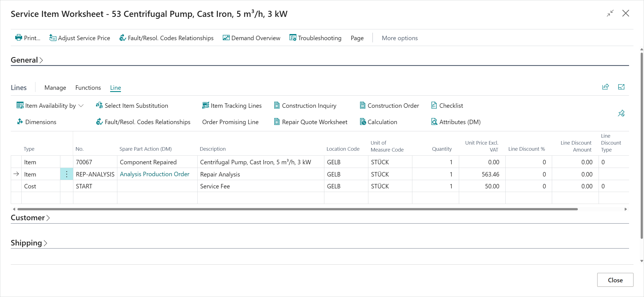Image resolution: width=644 pixels, height=297 pixels.
Task: Switch to the Manage tab
Action: [x=55, y=88]
